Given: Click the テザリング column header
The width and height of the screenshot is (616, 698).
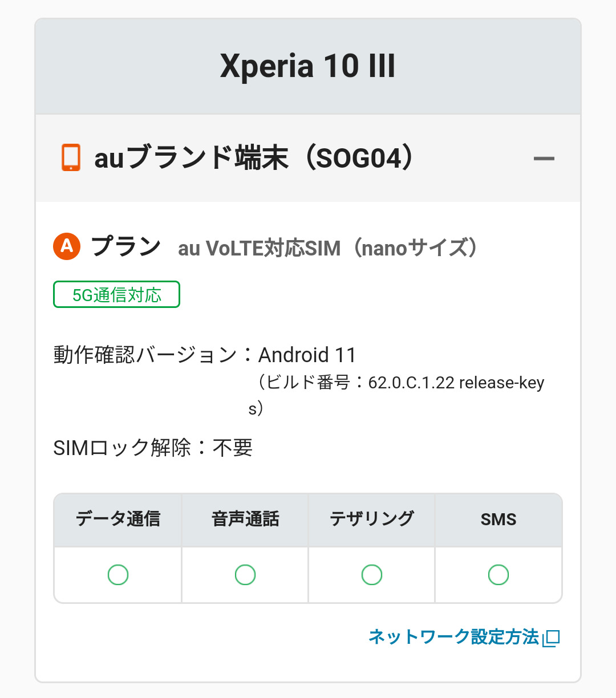Looking at the screenshot, I should click(x=372, y=520).
